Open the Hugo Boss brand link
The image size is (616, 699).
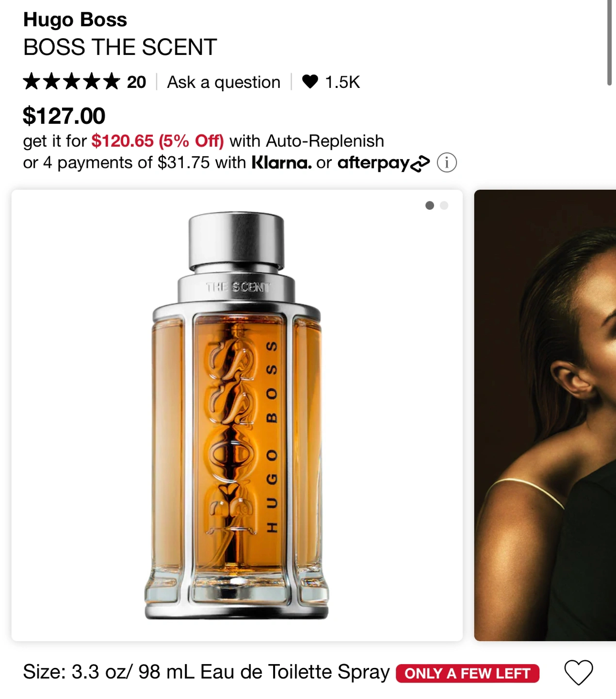click(75, 20)
